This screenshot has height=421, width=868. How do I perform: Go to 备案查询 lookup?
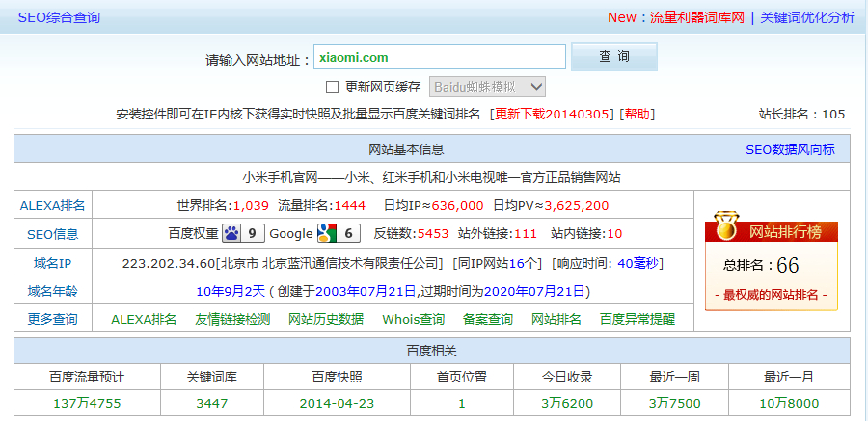tap(487, 319)
